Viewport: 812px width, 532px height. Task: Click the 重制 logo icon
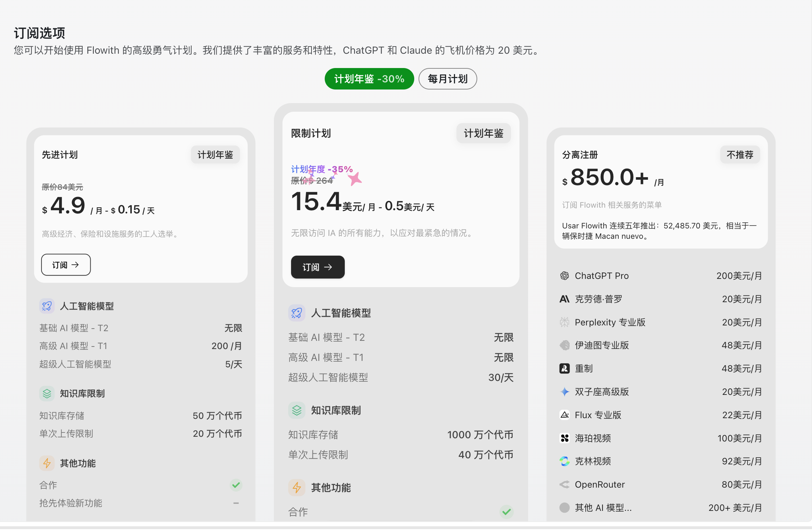tap(565, 368)
